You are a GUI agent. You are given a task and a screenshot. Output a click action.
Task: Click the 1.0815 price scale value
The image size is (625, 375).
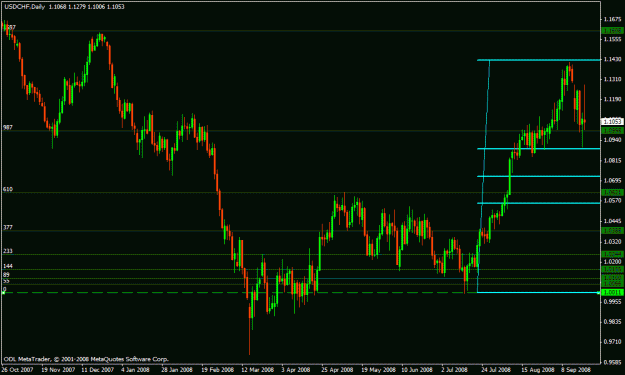point(612,161)
